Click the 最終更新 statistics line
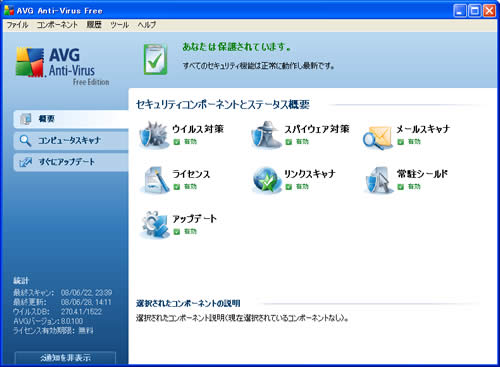The height and width of the screenshot is (367, 500). coord(62,302)
